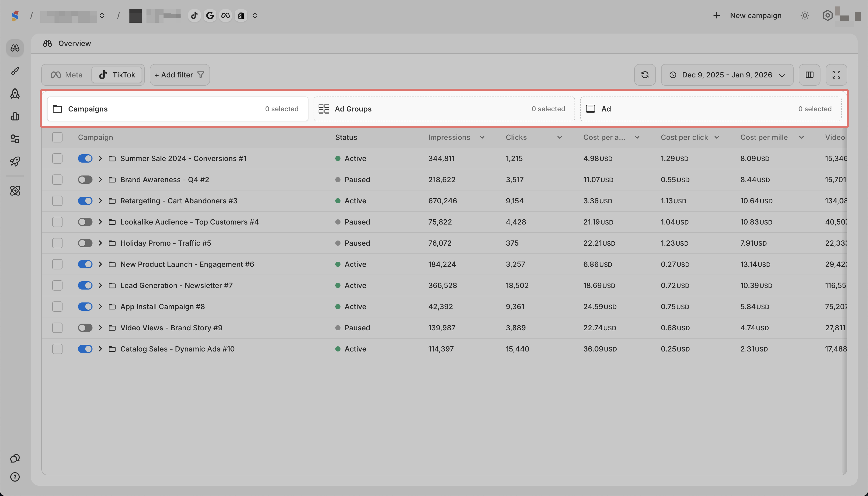This screenshot has width=868, height=496.
Task: Switch to the Ad Groups tab
Action: click(444, 109)
